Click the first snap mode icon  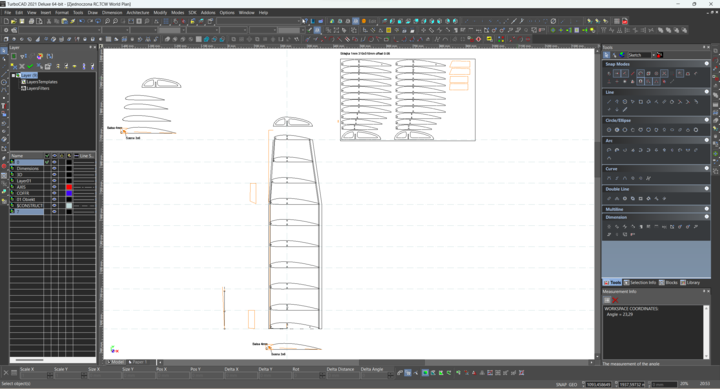pos(609,73)
